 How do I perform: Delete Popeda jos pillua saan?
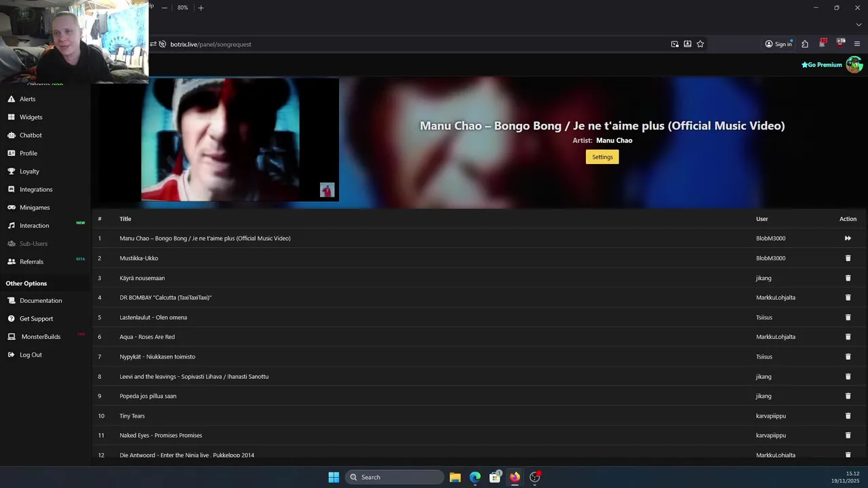coord(848,396)
